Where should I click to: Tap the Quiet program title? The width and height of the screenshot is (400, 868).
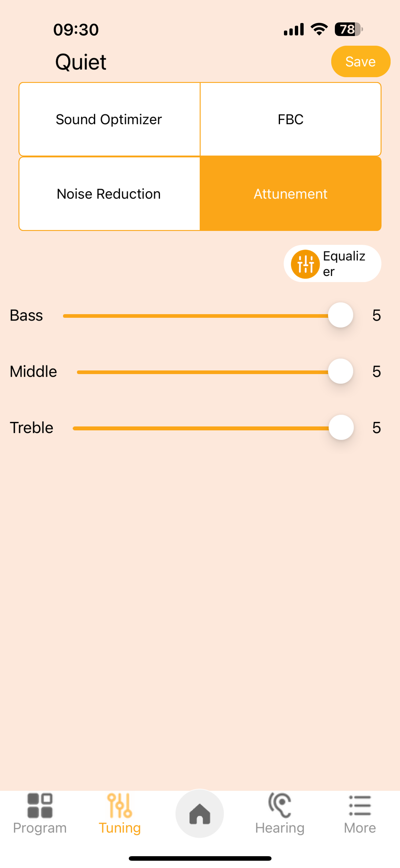81,62
